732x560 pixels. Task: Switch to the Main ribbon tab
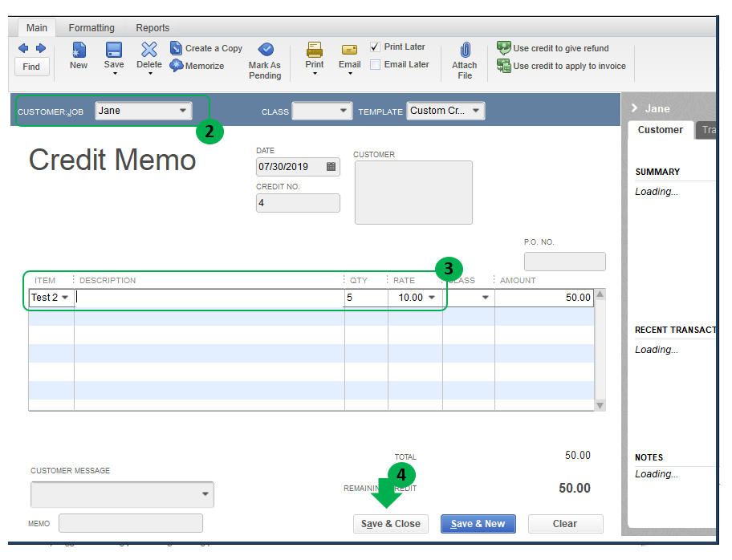37,27
